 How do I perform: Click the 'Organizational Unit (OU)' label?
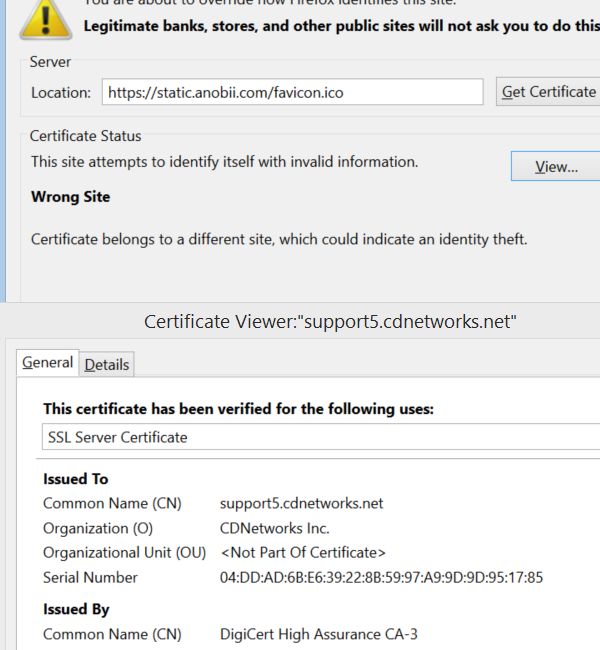click(124, 553)
